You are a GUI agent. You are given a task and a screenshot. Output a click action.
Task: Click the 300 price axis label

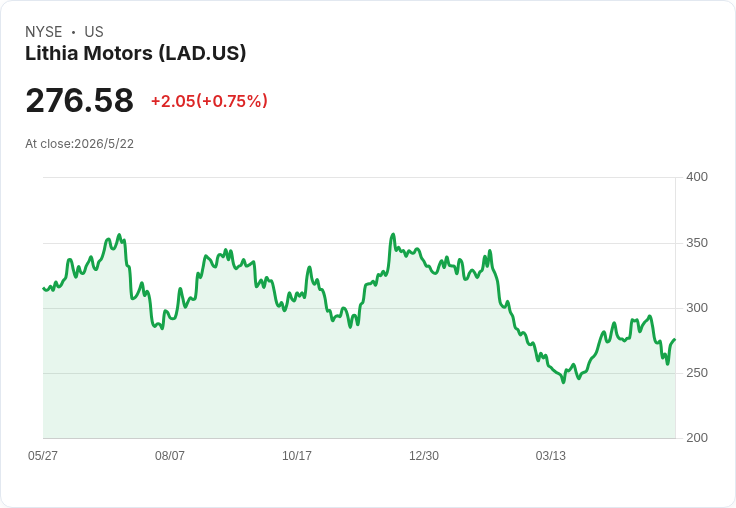point(697,308)
